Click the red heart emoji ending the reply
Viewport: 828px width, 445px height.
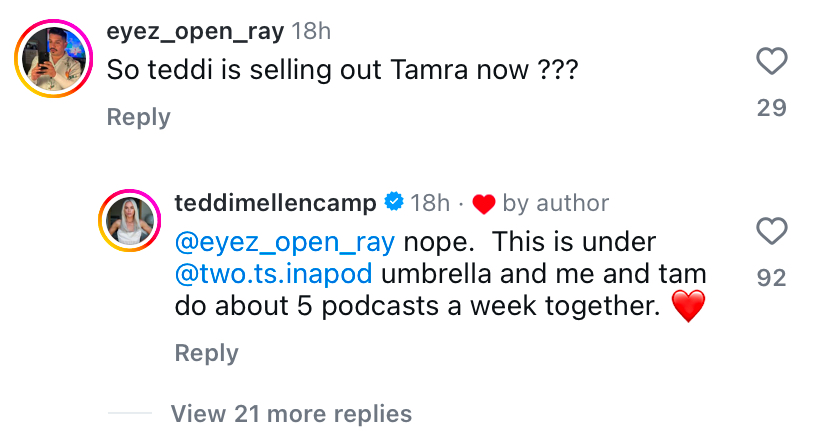click(x=688, y=306)
